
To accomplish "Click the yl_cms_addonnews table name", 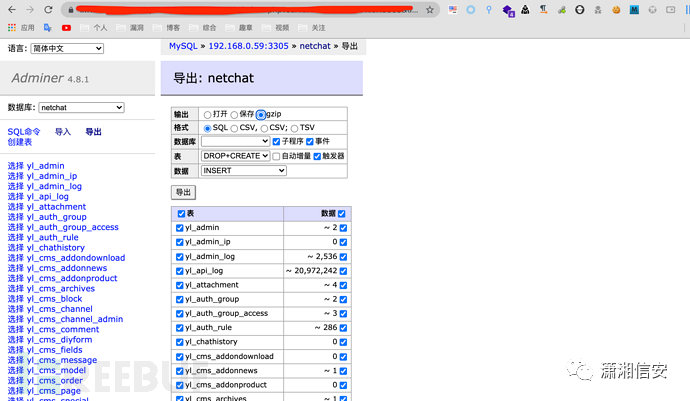I will (221, 371).
